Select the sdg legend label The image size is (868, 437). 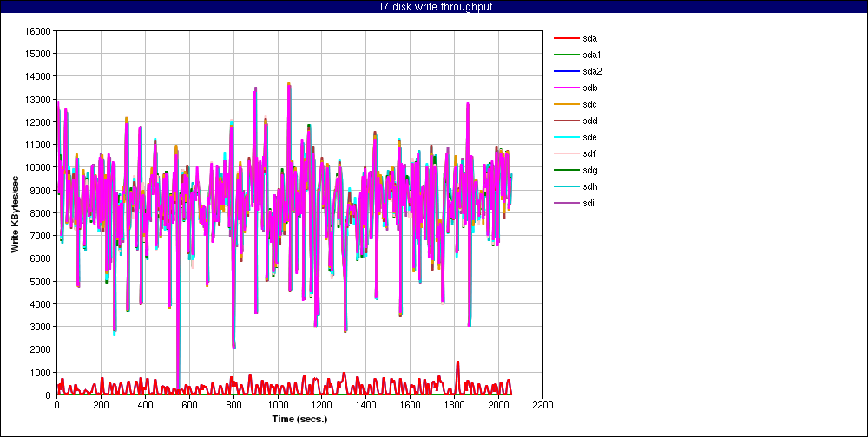coord(589,170)
